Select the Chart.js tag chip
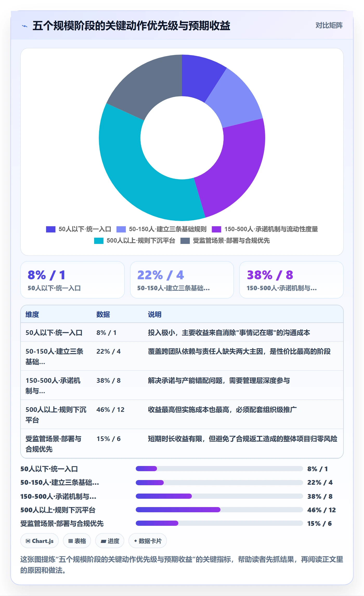364x596 pixels. click(x=40, y=541)
